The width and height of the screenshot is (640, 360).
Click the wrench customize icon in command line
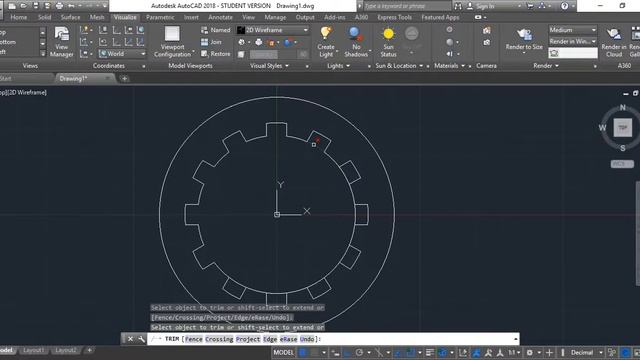[141, 339]
